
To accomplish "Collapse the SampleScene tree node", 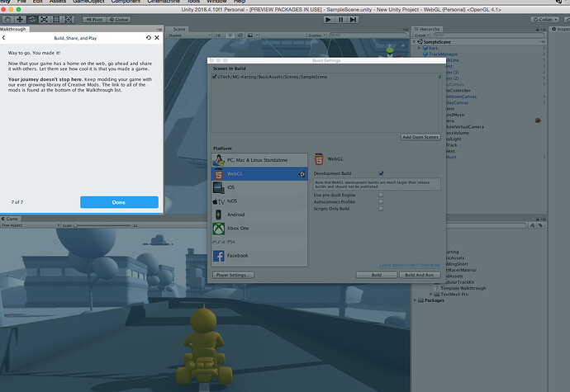I will point(414,42).
